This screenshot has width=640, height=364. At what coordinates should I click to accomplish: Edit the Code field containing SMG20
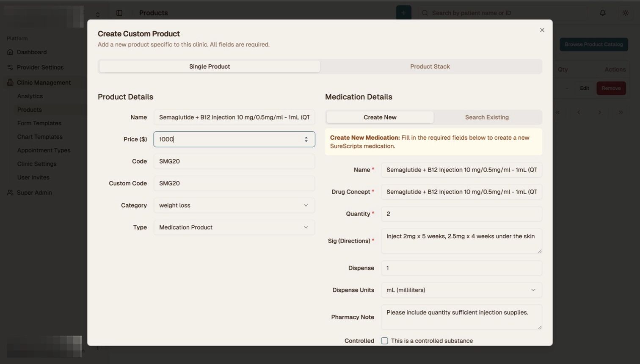tap(234, 161)
